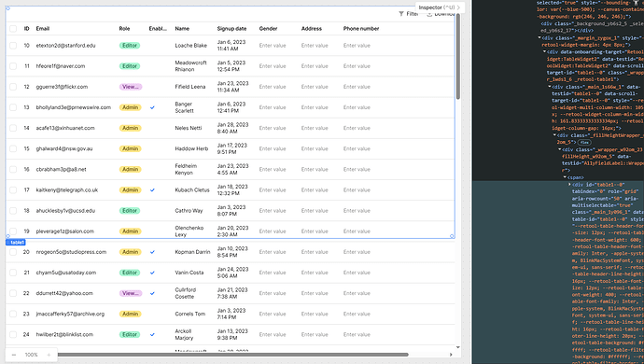
Task: Click the Editor role tag for etexton2d@stanford.edu
Action: click(130, 46)
